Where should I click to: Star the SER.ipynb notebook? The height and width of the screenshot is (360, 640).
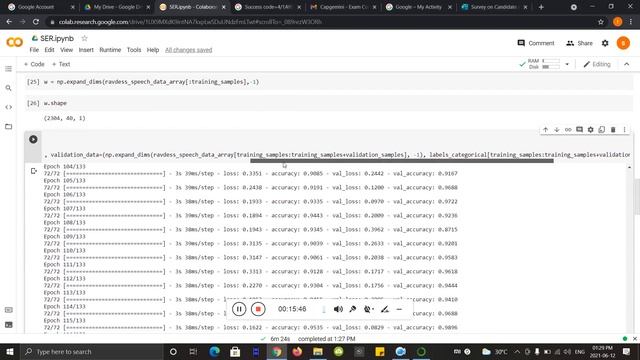click(x=84, y=38)
